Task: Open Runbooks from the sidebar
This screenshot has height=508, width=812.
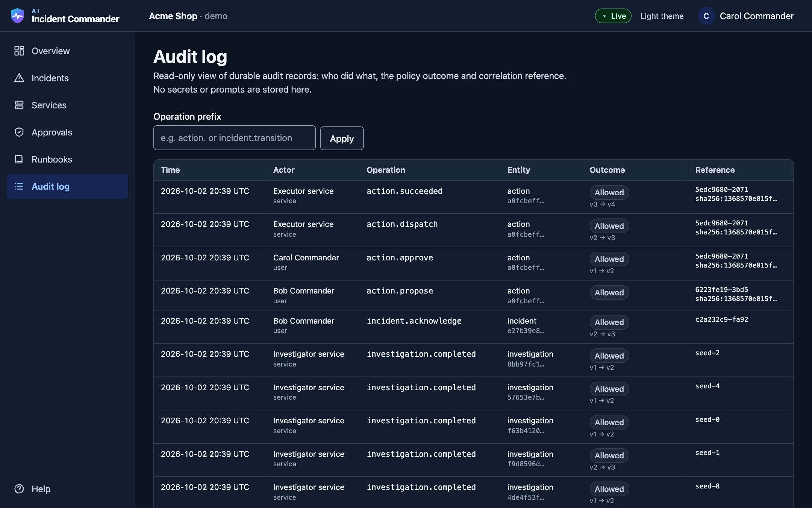Action: (x=67, y=159)
